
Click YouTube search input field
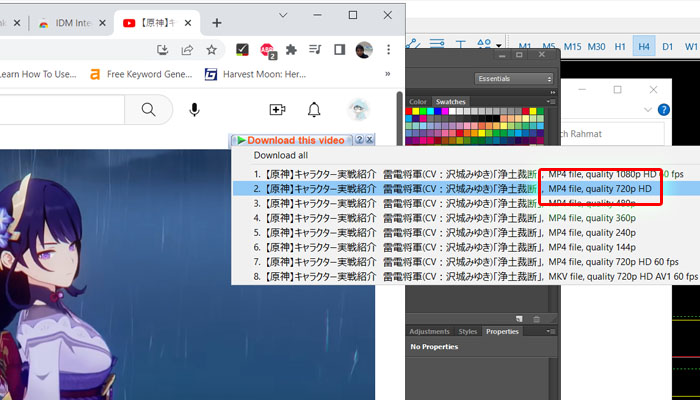62,109
